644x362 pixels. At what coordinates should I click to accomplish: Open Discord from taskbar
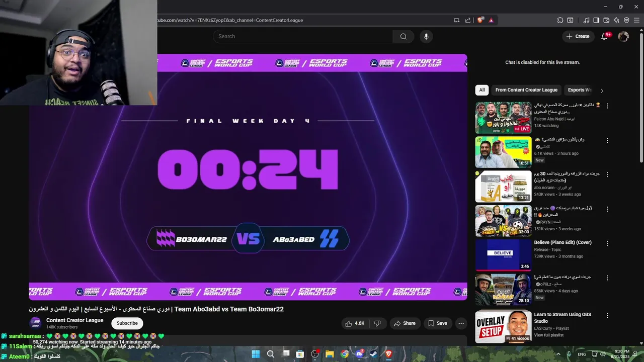tap(359, 354)
